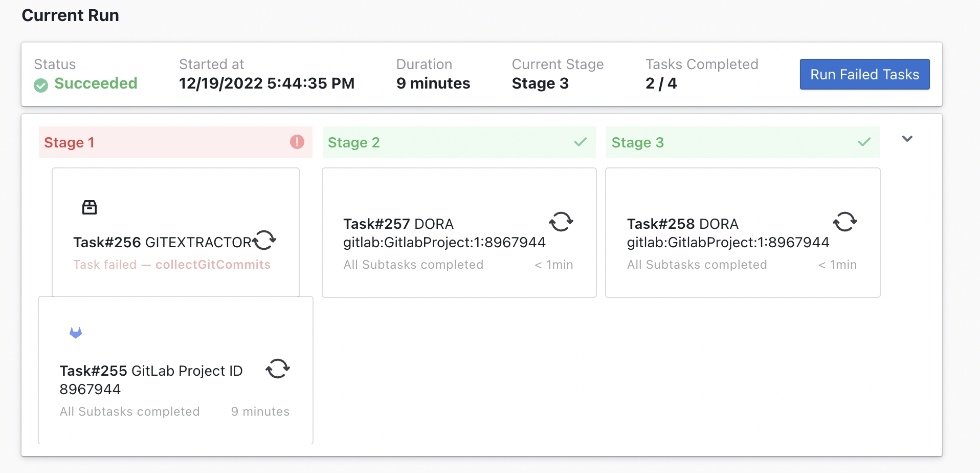
Task: Collapse stages with the chevron arrow
Action: [x=907, y=139]
